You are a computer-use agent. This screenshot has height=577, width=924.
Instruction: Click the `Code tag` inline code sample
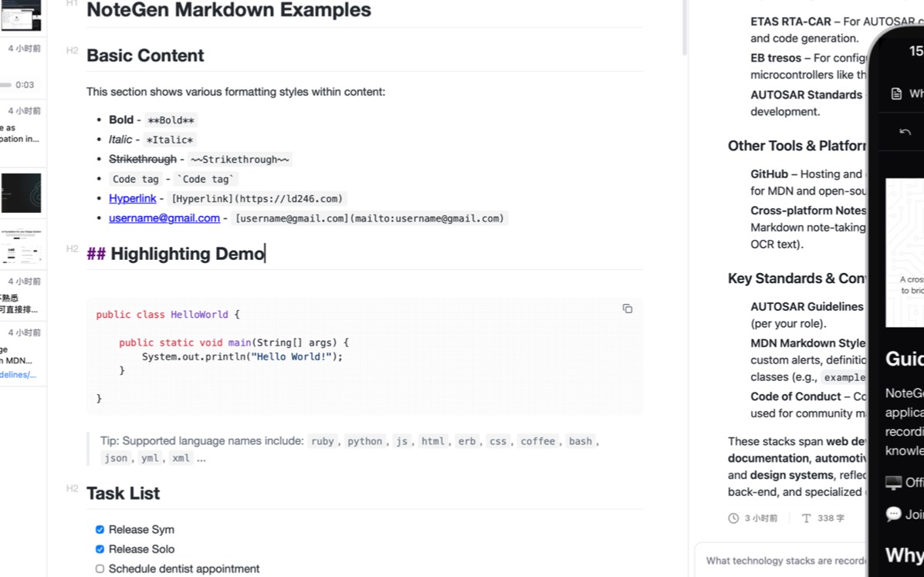(x=205, y=179)
